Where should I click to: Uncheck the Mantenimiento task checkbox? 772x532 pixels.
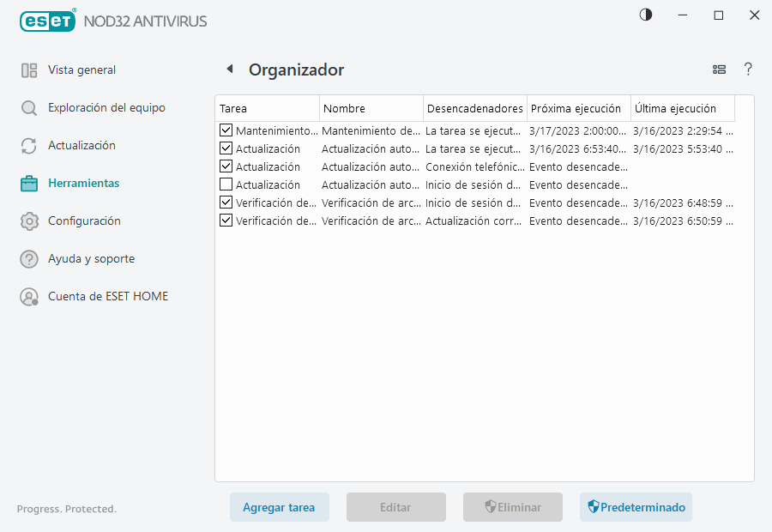(x=226, y=130)
